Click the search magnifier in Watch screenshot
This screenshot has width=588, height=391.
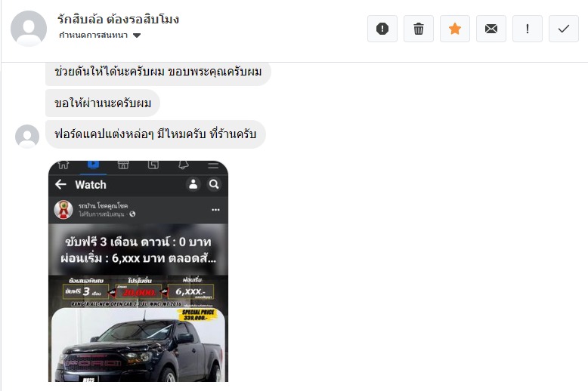tap(214, 184)
